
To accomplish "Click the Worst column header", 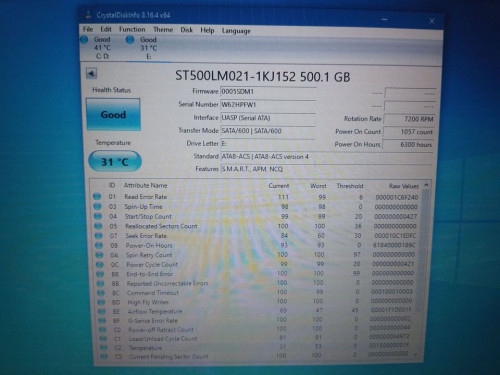I will (x=318, y=186).
